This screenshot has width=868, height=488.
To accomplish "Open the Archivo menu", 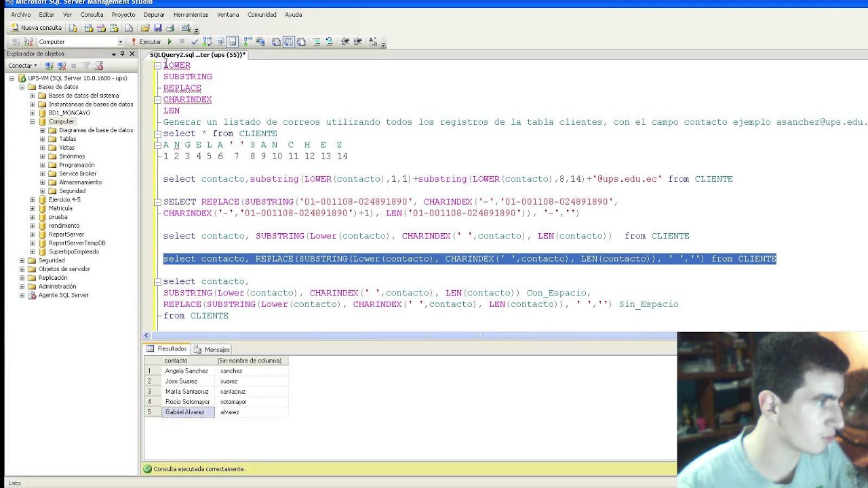I will click(20, 14).
